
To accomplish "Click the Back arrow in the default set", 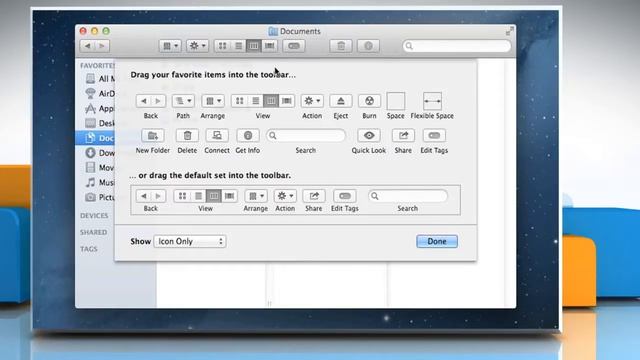I will click(x=144, y=196).
